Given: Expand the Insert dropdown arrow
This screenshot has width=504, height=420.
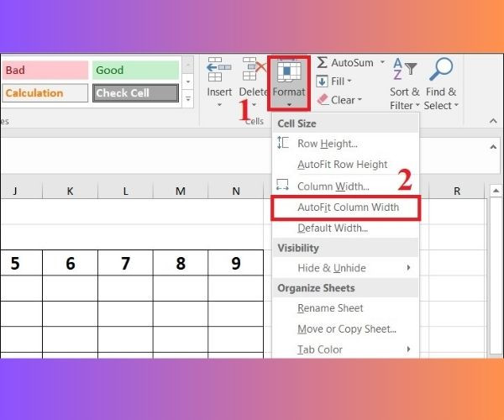Looking at the screenshot, I should point(219,104).
